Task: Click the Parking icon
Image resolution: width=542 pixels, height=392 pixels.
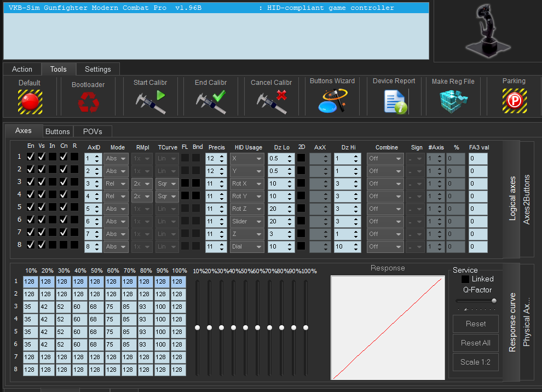Action: click(514, 101)
